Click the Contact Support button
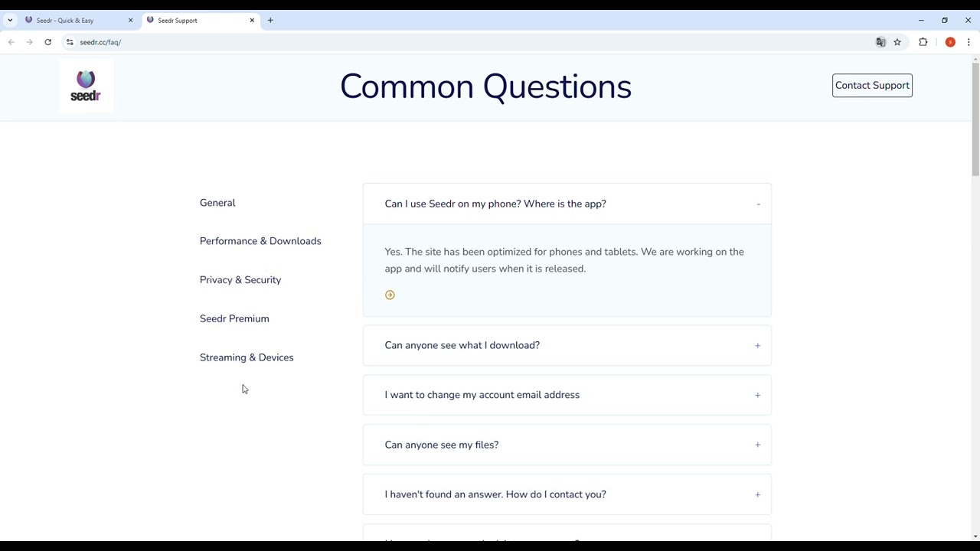This screenshot has width=980, height=551. (872, 86)
